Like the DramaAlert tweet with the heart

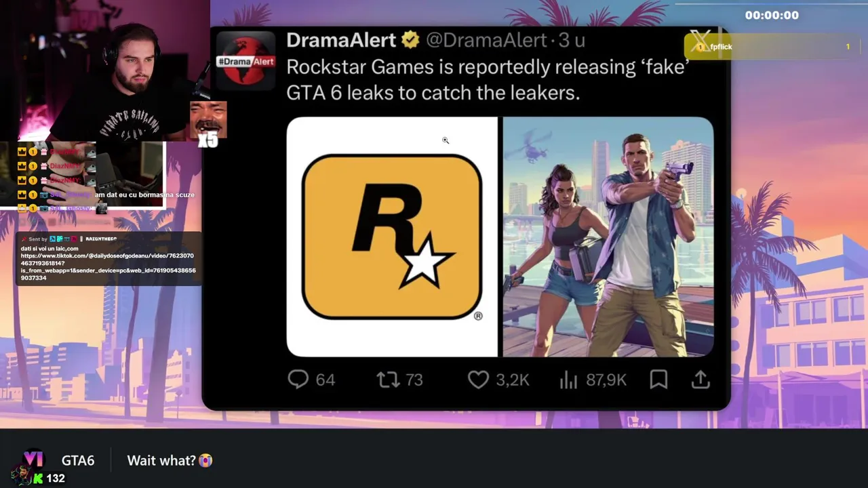(x=478, y=380)
